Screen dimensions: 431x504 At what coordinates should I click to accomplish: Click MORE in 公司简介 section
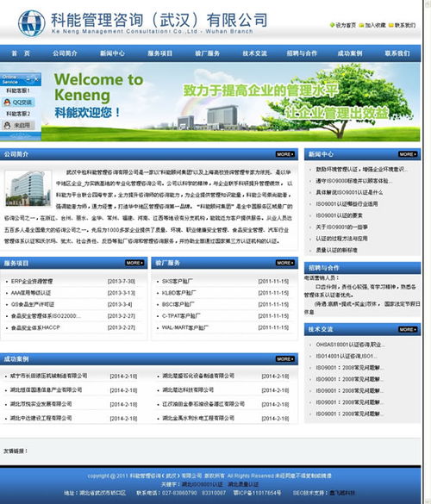pyautogui.click(x=285, y=154)
